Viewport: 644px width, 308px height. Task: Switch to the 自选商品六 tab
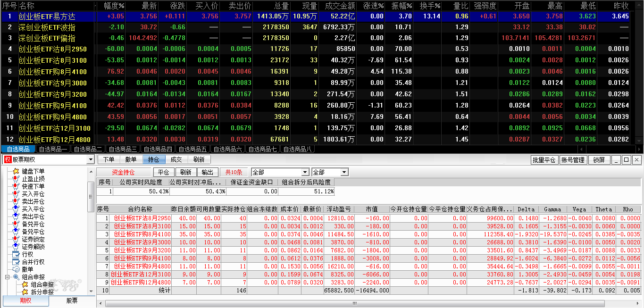tap(227, 149)
